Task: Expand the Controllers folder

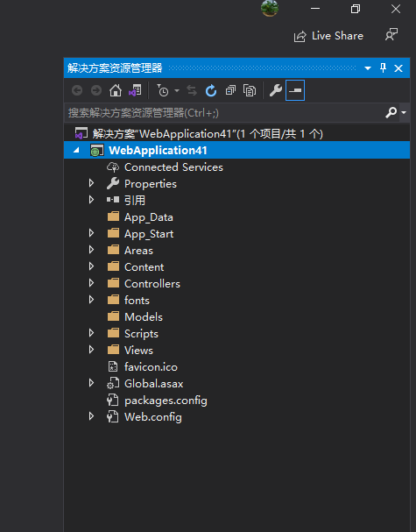Action: [91, 283]
